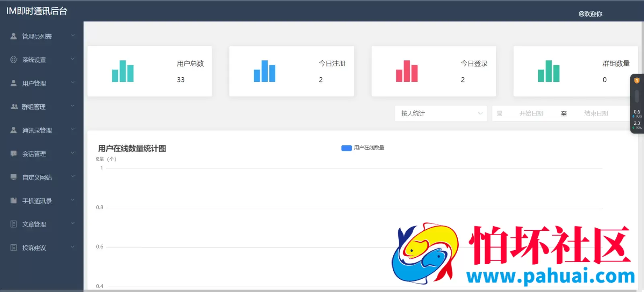The height and width of the screenshot is (292, 644).
Task: Expand 投诉建议 menu chevron
Action: (73, 246)
